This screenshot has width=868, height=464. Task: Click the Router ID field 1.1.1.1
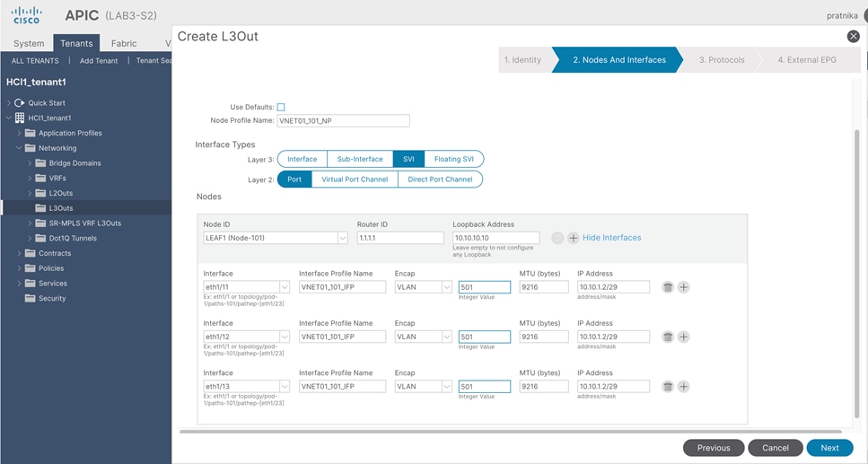pyautogui.click(x=400, y=238)
